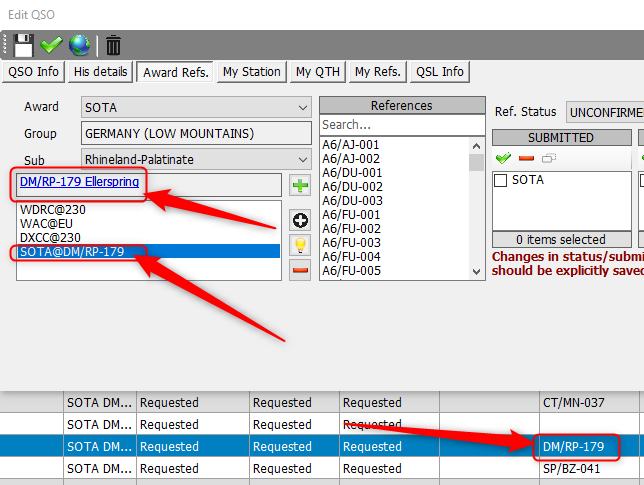
Task: Click references list scroll up arrow
Action: pyautogui.click(x=476, y=146)
